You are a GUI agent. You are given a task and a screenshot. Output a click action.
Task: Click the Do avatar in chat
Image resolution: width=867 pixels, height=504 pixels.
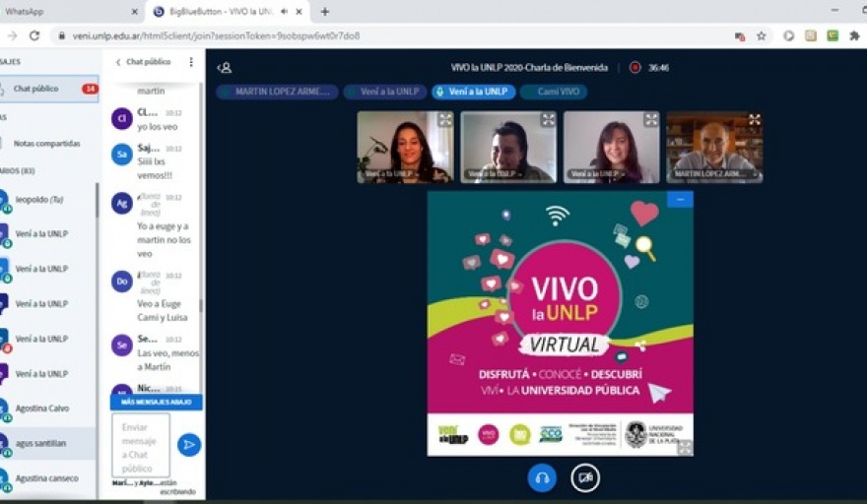tap(121, 282)
